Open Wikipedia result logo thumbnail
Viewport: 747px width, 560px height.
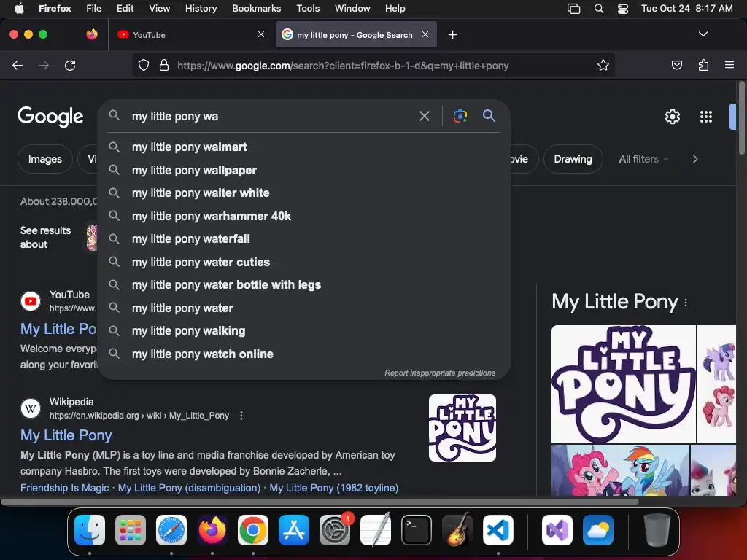click(462, 427)
